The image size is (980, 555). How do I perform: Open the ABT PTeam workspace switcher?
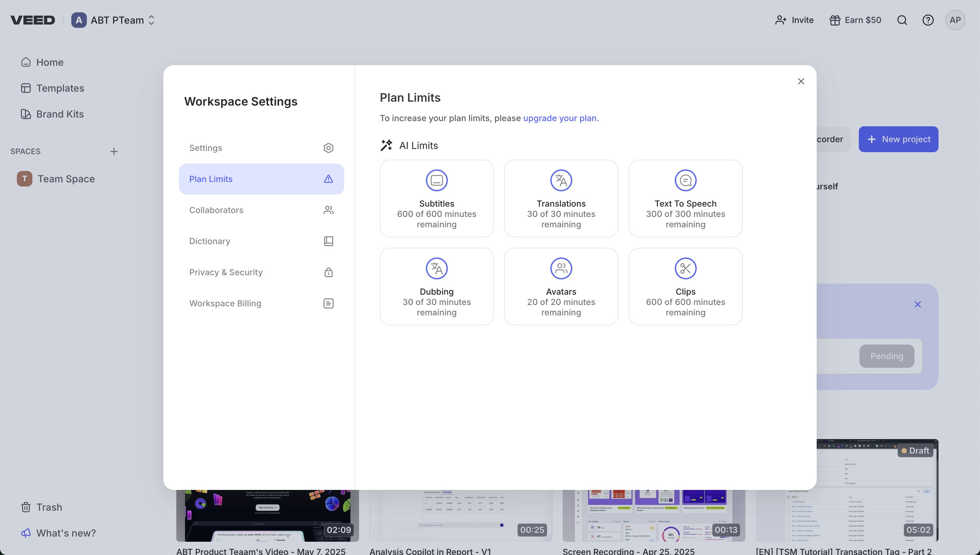click(113, 20)
